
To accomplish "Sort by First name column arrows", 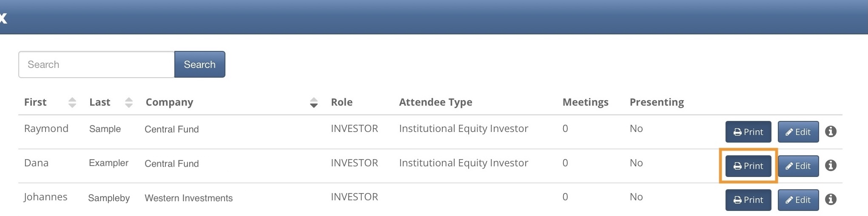I will coord(72,102).
